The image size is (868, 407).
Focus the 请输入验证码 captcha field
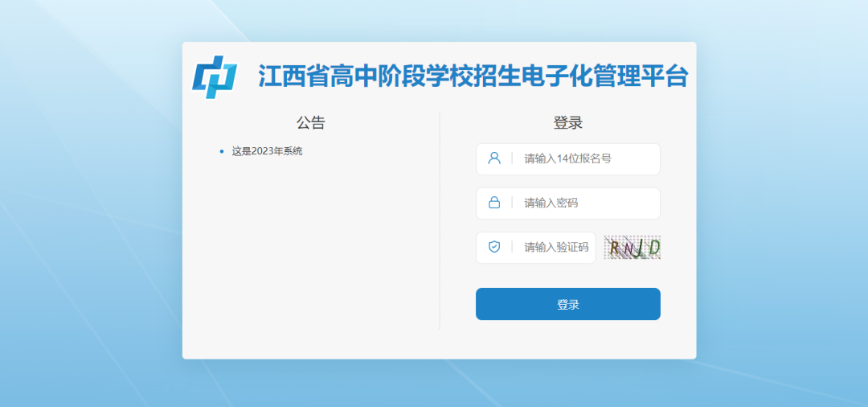tap(556, 248)
